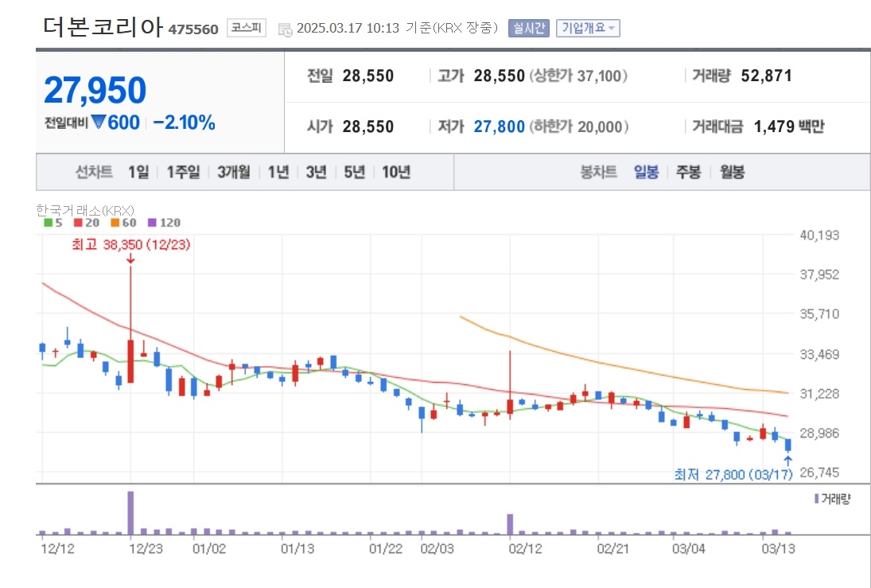Show the 10년 line chart
The height and width of the screenshot is (588, 871).
[396, 173]
